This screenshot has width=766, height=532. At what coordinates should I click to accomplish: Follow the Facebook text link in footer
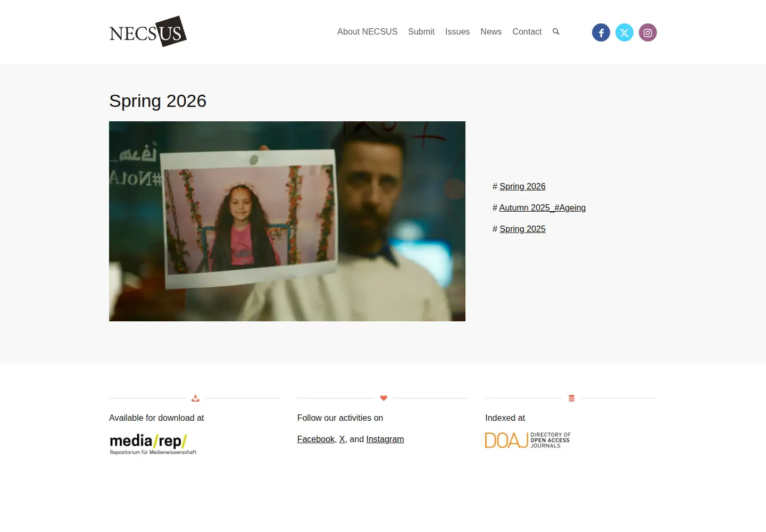click(316, 439)
